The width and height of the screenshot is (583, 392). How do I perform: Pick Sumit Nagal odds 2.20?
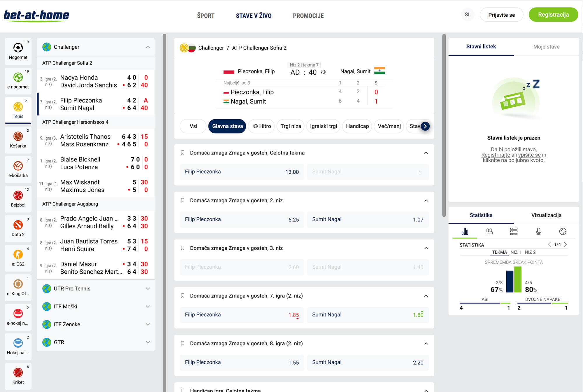pyautogui.click(x=368, y=362)
